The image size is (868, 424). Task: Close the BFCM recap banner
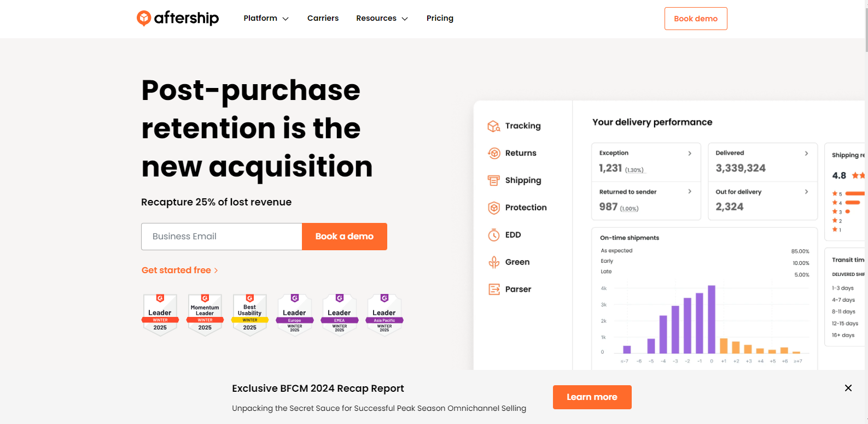(848, 388)
